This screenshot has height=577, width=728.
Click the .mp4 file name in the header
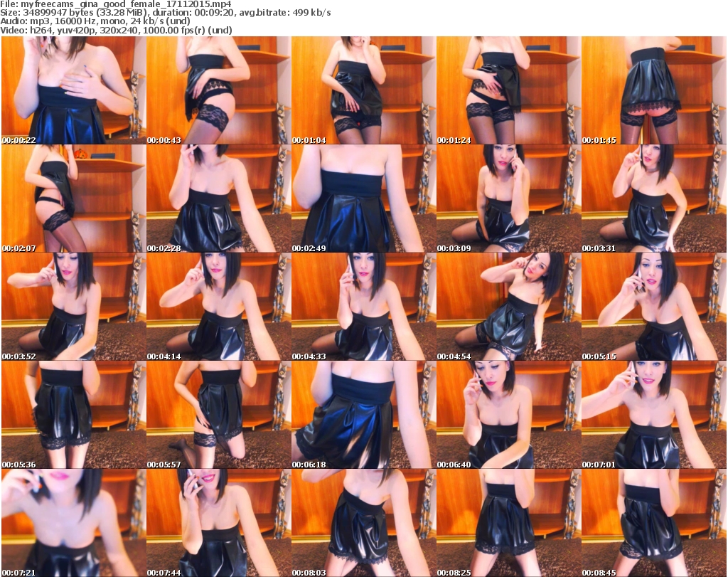(126, 4)
